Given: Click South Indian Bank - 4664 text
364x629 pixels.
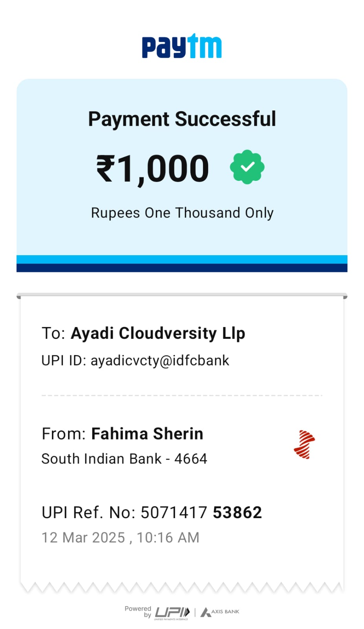Looking at the screenshot, I should coord(124,459).
